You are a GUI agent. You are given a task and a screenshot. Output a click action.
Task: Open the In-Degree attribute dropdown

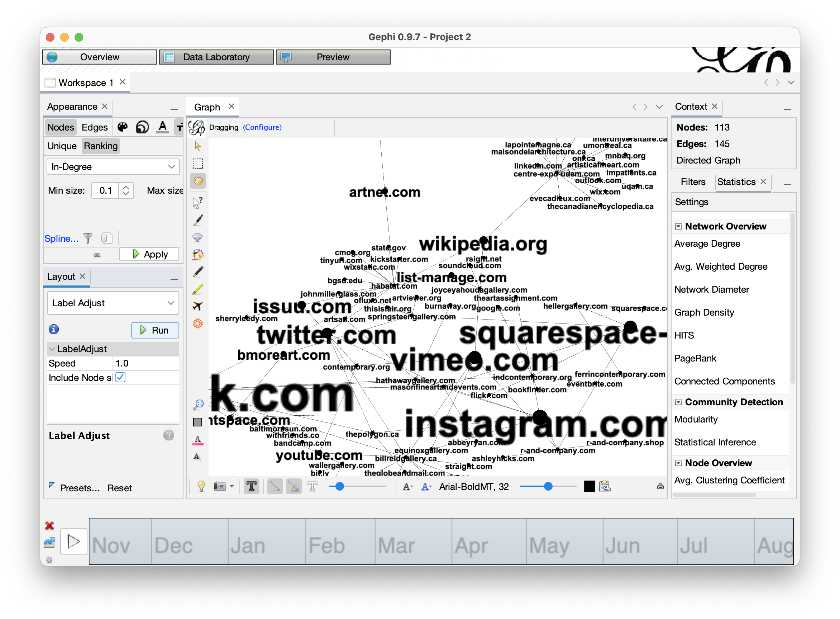click(x=113, y=167)
